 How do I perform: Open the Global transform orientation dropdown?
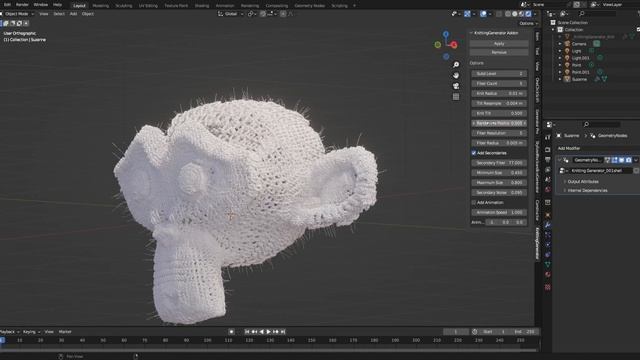tap(231, 14)
